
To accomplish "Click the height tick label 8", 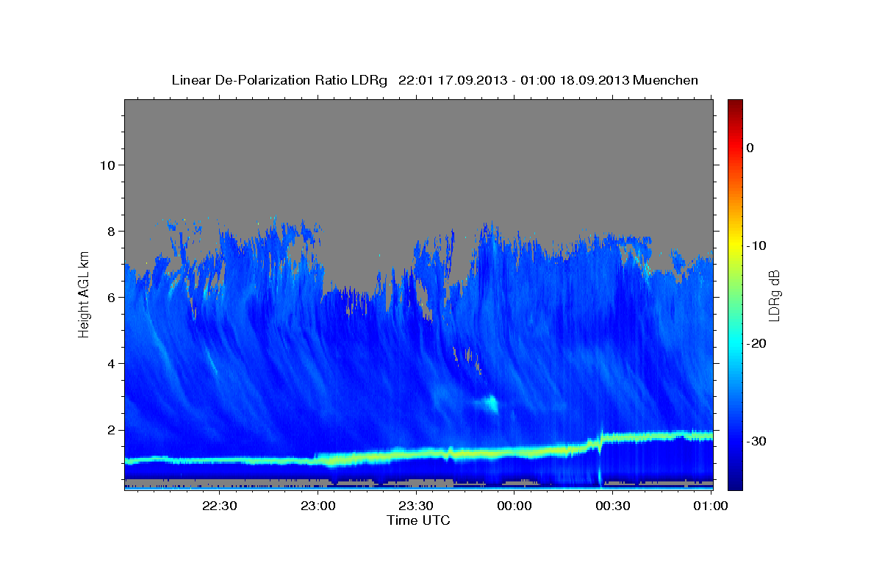I will (110, 231).
